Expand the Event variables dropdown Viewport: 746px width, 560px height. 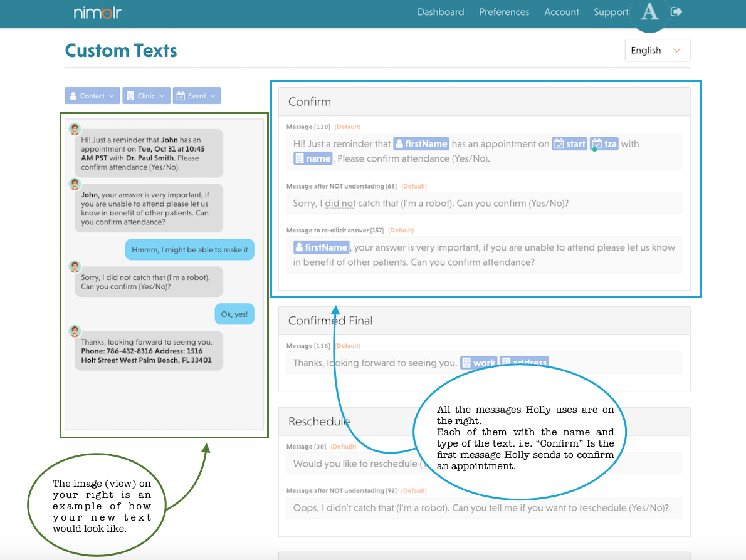(x=196, y=96)
